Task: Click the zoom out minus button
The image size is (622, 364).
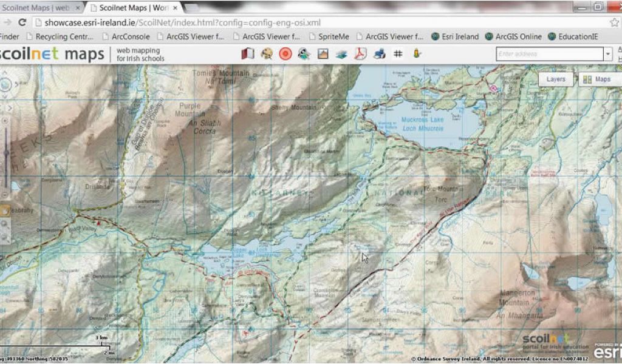Action: pos(5,195)
